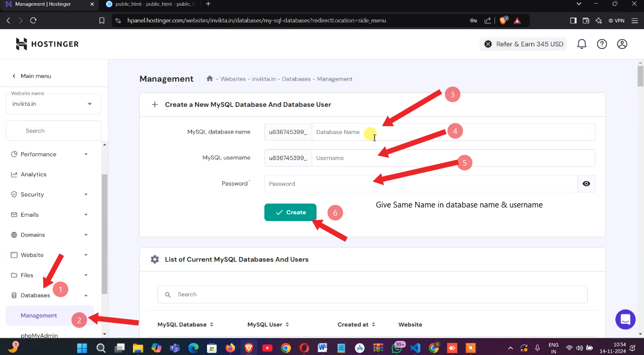The image size is (644, 355).
Task: Click the sidebar vertical scrollbar
Action: pos(104,235)
